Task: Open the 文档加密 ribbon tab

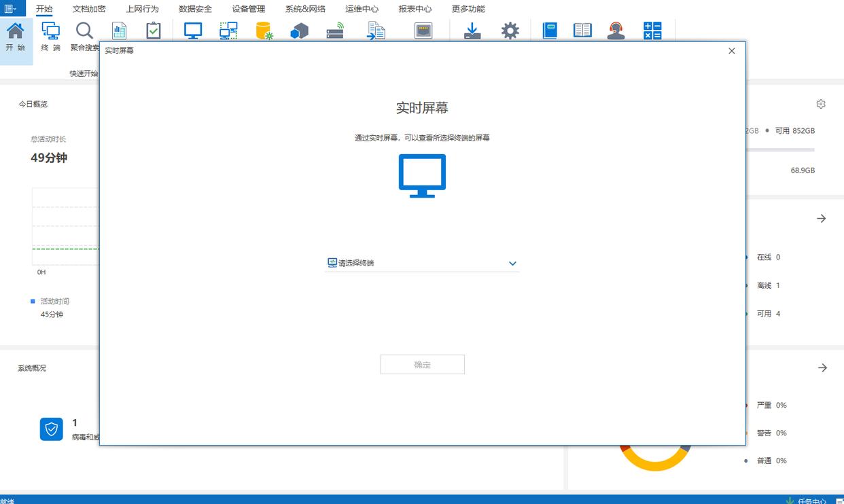Action: pyautogui.click(x=89, y=9)
